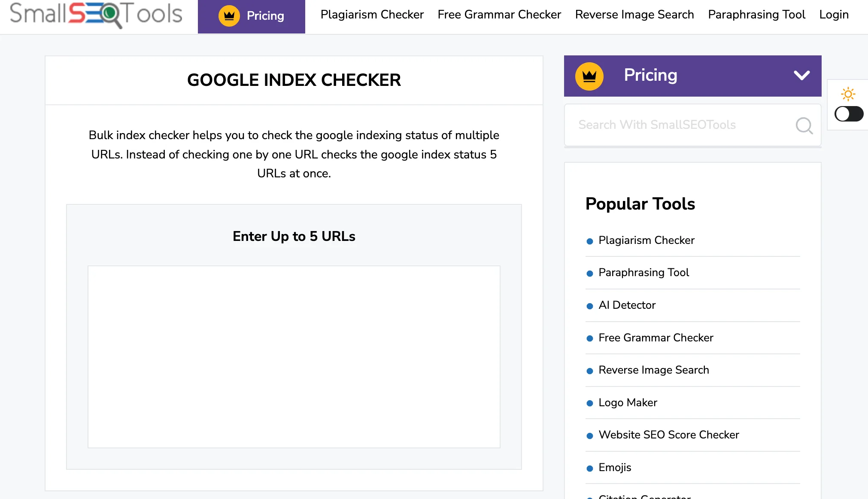Open Website SEO Score Checker
868x499 pixels.
pos(668,435)
